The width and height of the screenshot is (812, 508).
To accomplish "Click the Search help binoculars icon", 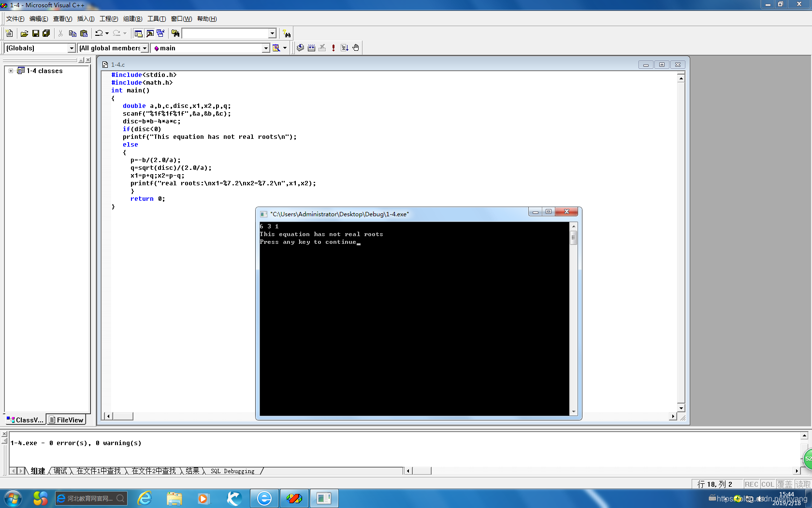I will click(287, 33).
